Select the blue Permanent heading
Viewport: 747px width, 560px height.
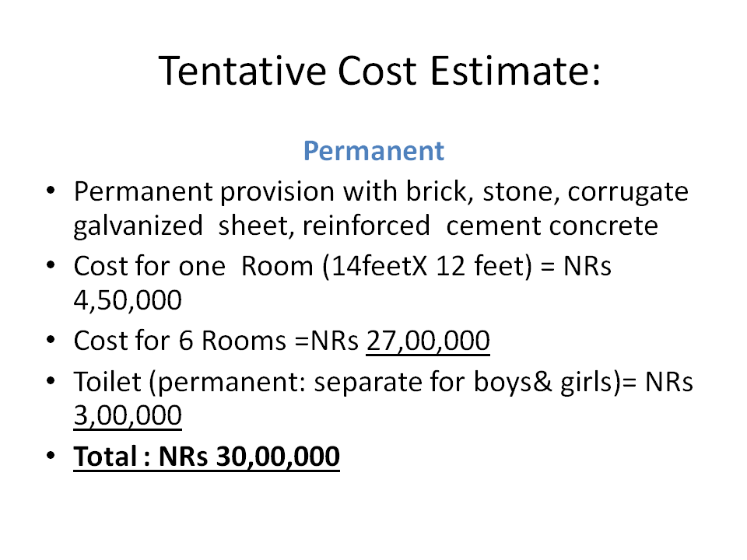373,151
